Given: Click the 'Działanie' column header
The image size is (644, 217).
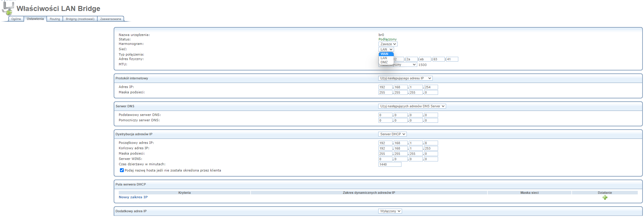Looking at the screenshot, I should tap(605, 193).
